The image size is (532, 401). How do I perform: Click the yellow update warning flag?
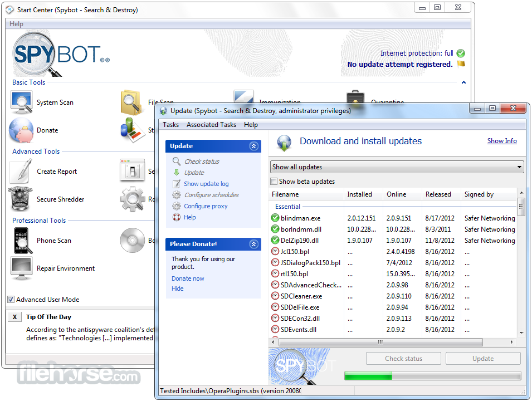(461, 64)
